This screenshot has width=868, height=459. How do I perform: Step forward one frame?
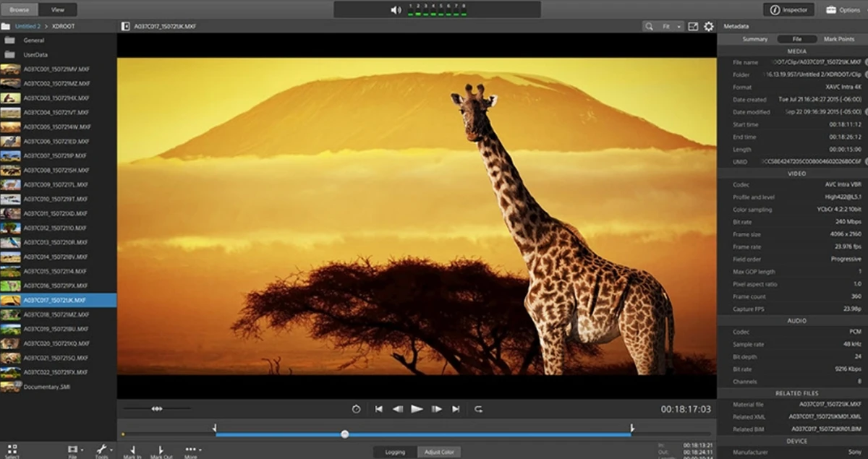coord(436,408)
